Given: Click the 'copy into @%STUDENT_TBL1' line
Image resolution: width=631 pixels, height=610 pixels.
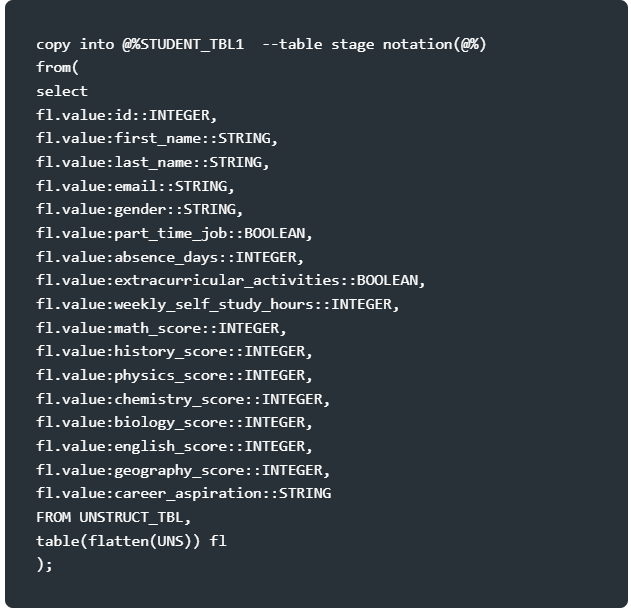Looking at the screenshot, I should click(x=140, y=44).
